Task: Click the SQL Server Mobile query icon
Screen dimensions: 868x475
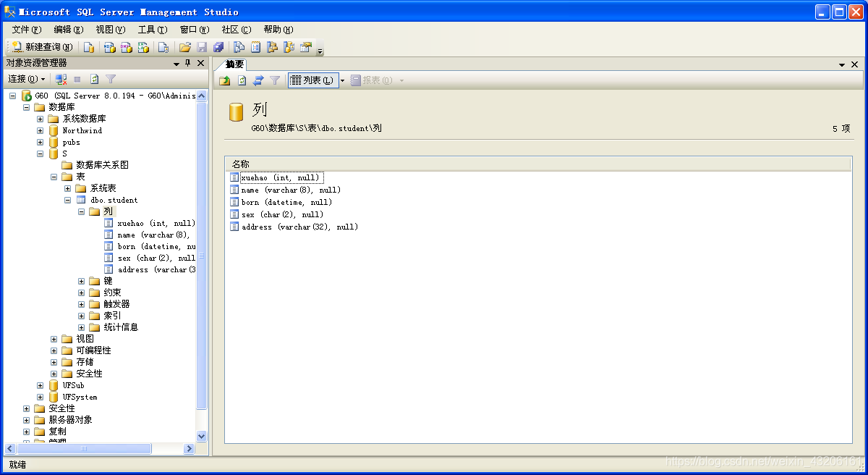Action: pyautogui.click(x=163, y=47)
